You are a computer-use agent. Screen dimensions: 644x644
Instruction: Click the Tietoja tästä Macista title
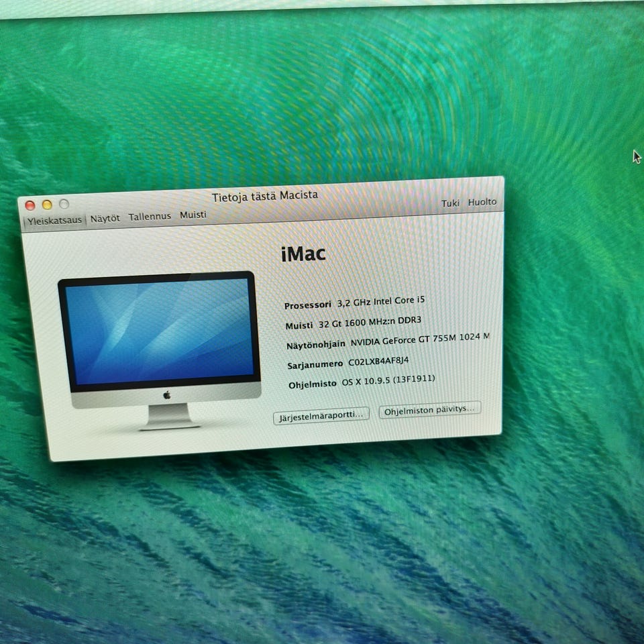coord(265,196)
